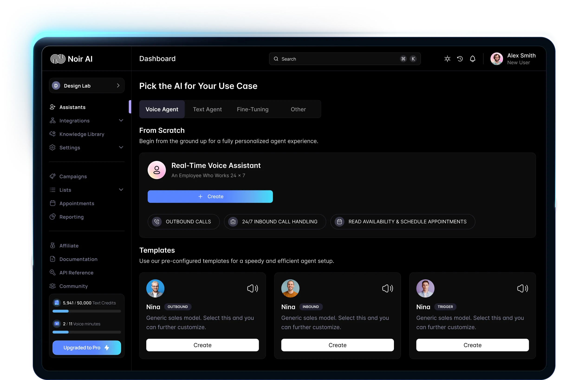
Task: Open the Appointments section
Action: (x=77, y=203)
